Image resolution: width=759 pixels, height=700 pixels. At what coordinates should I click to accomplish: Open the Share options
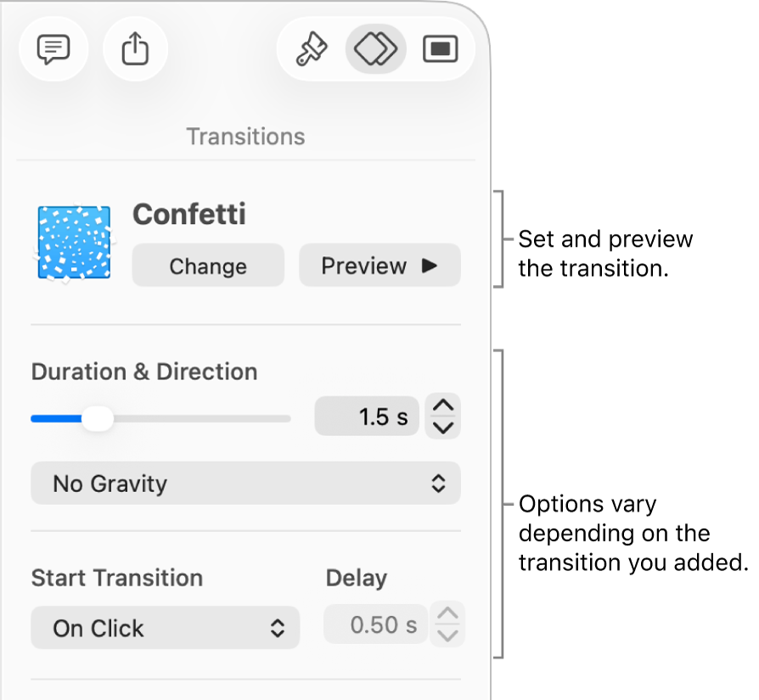point(135,49)
